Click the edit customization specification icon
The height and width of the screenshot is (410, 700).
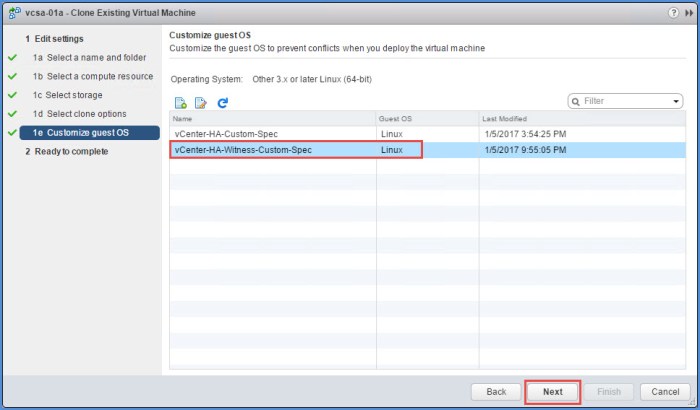coord(201,103)
